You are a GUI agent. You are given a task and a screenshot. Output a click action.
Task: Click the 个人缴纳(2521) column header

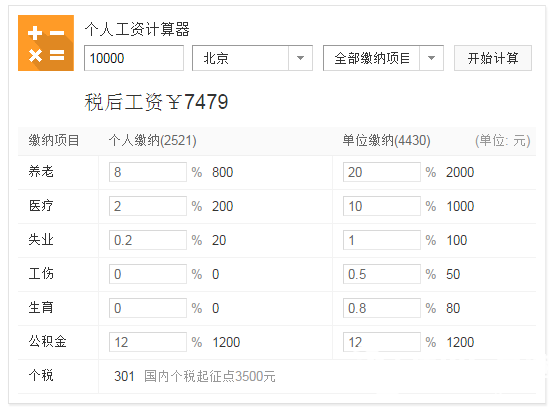tap(152, 141)
